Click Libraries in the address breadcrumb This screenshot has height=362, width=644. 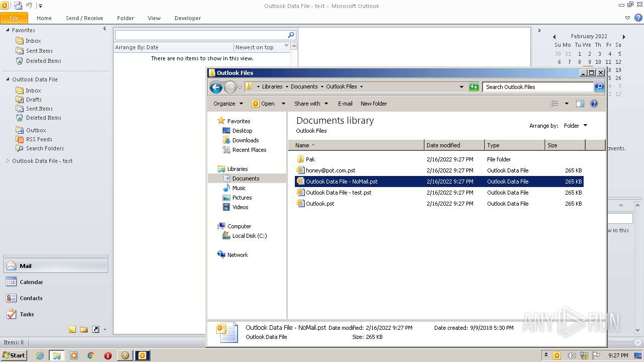(x=272, y=86)
